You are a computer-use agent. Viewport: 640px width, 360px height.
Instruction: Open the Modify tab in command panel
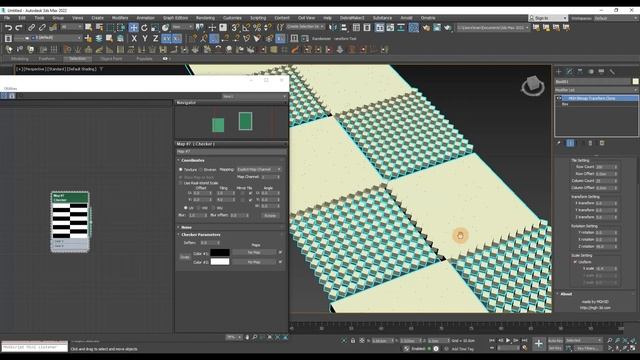pos(569,71)
